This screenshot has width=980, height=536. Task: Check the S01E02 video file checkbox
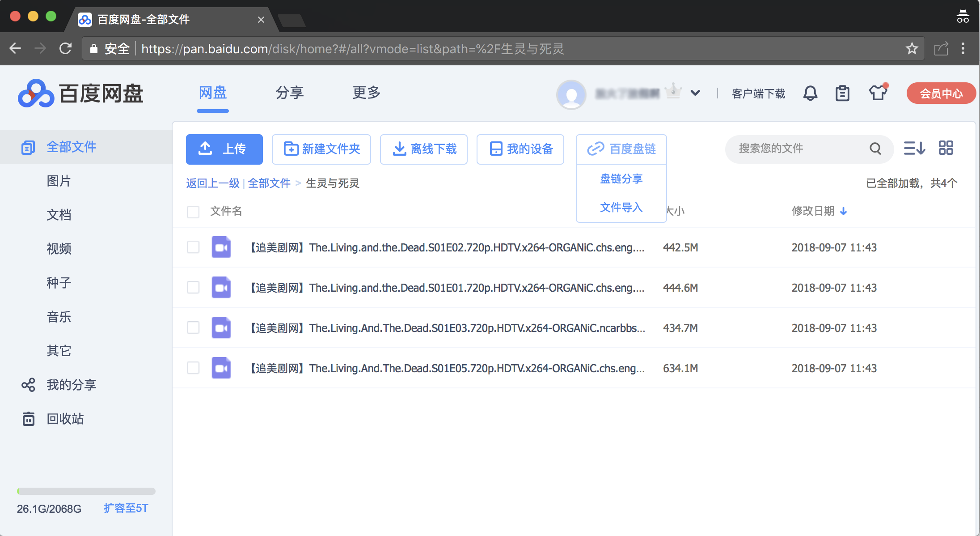pos(193,247)
